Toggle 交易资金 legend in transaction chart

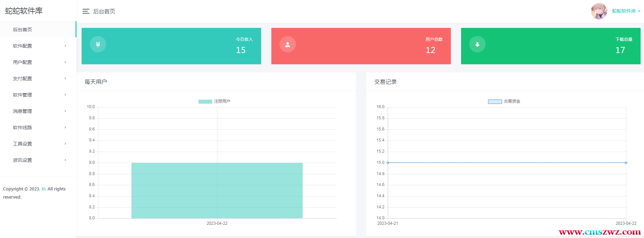tap(504, 101)
